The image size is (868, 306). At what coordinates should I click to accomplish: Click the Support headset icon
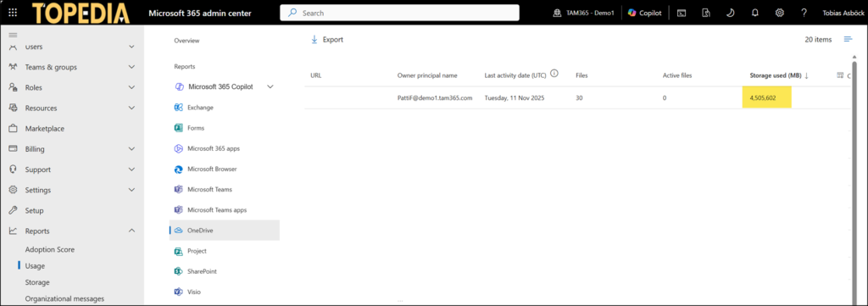tap(14, 170)
